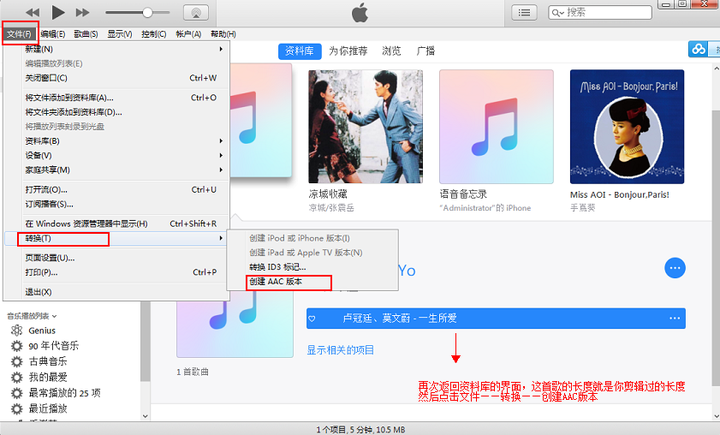Viewport: 720px width, 435px height.
Task: Open the 显示(V) menu
Action: pos(120,34)
